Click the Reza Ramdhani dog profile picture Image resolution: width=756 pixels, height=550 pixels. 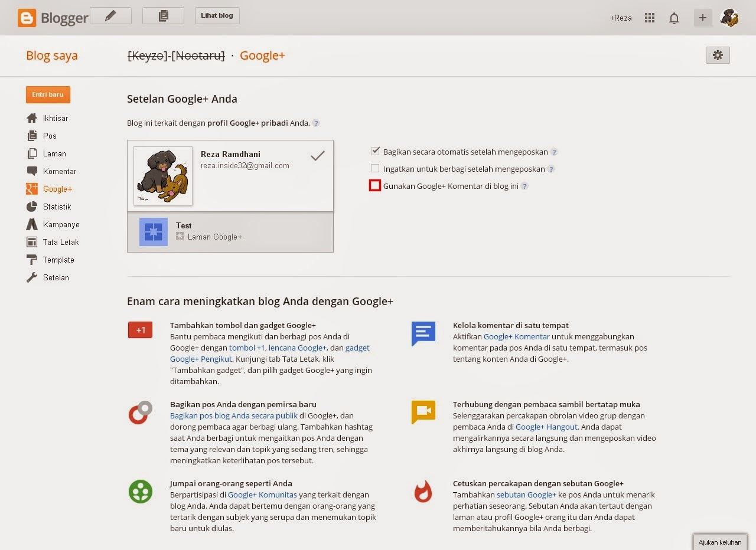(163, 176)
